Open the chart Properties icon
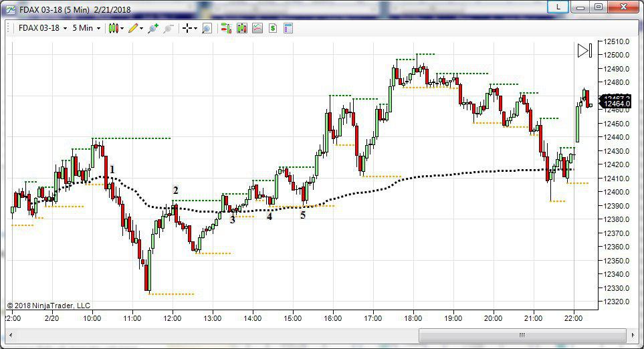This screenshot has width=644, height=349. 288,28
